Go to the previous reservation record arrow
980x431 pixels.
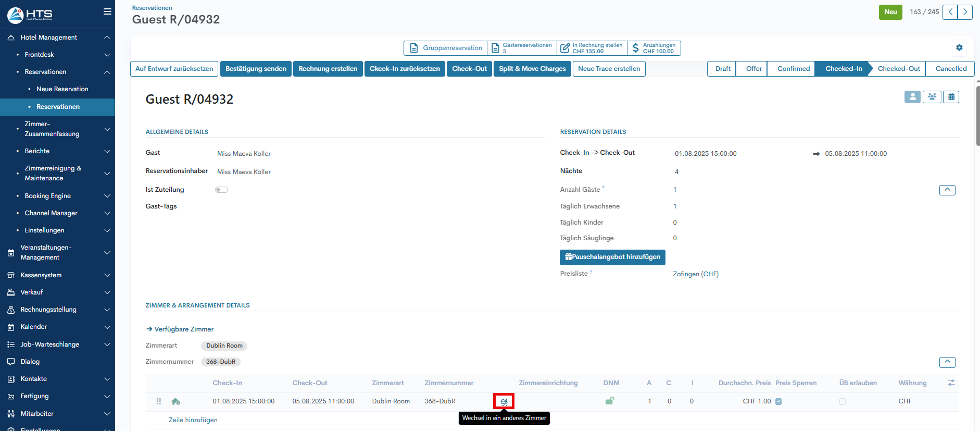(x=950, y=12)
